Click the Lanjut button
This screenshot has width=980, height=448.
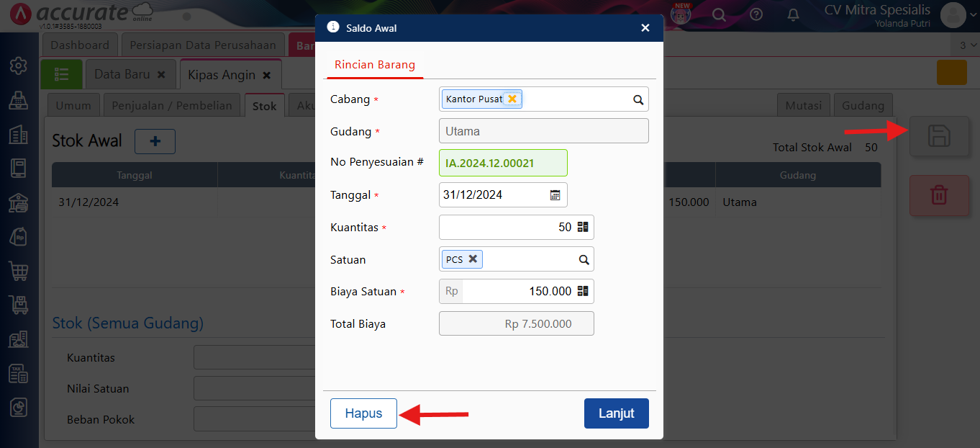[616, 413]
